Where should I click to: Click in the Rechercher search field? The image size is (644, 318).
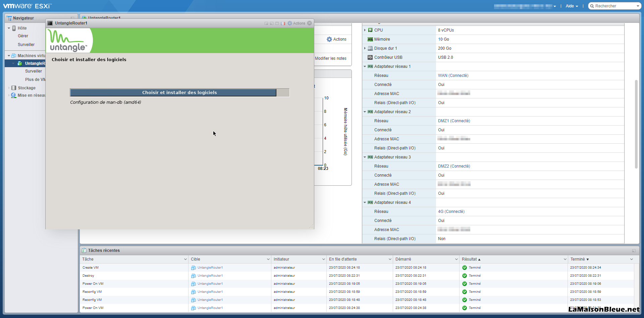[614, 6]
